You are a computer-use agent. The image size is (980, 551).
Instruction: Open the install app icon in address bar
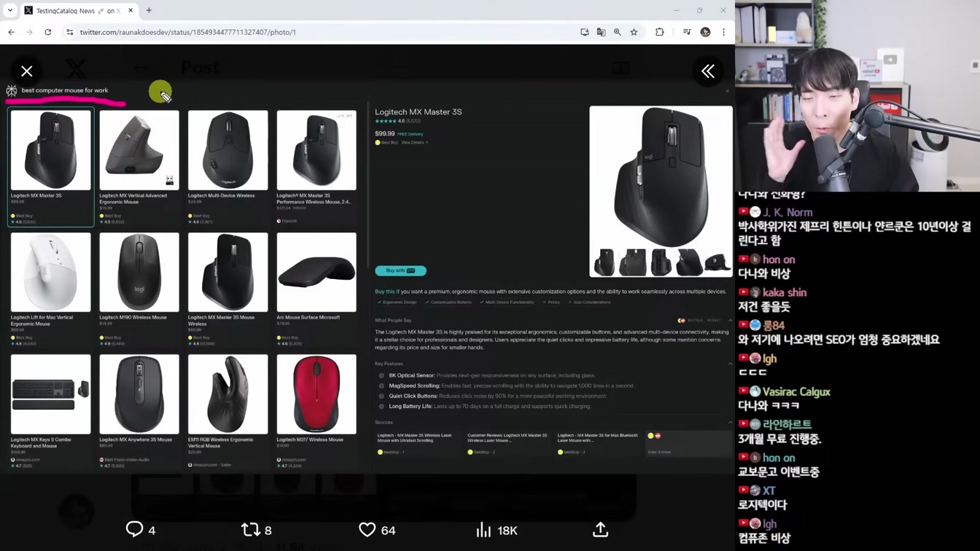tap(585, 32)
